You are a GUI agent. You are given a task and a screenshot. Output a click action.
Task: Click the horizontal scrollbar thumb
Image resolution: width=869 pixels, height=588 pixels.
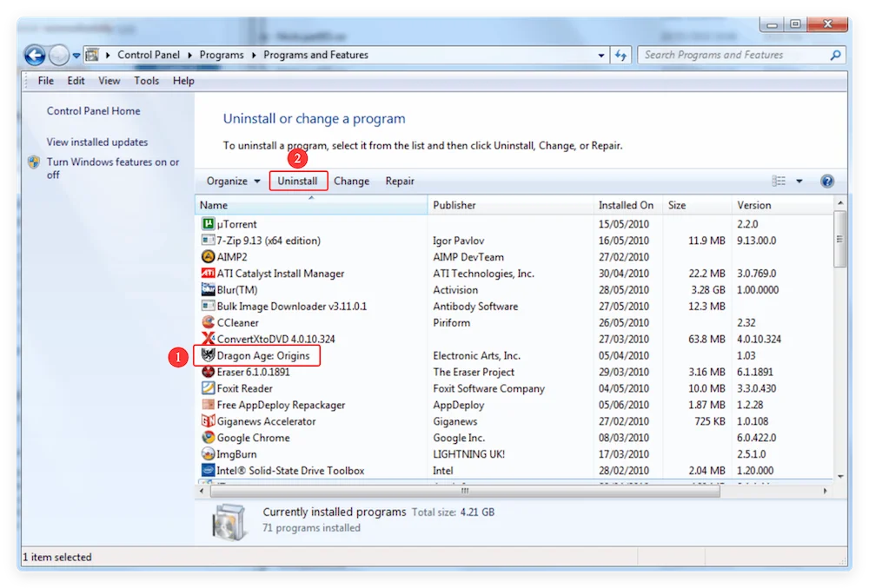[x=465, y=491]
